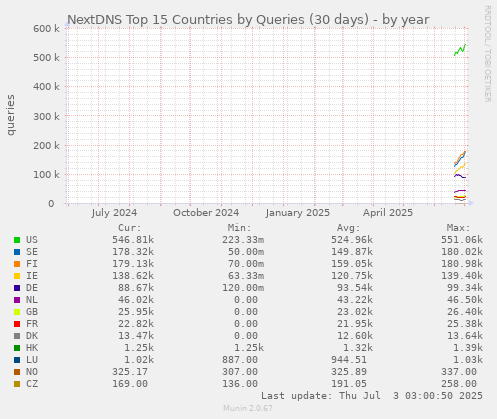Click the NO current value 325.17
This screenshot has height=419, width=497.
point(130,372)
